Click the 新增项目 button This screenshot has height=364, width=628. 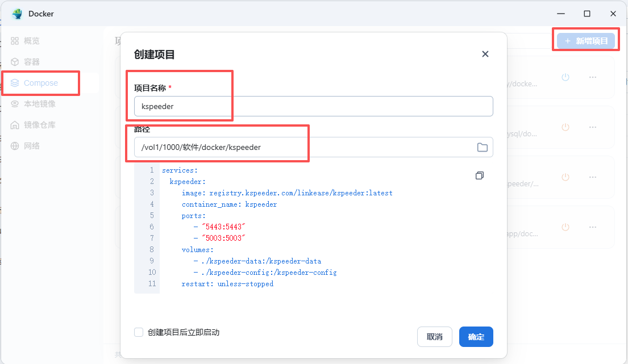click(585, 41)
